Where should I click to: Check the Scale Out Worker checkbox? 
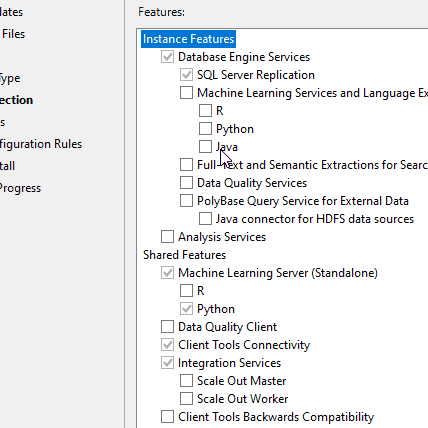186,399
